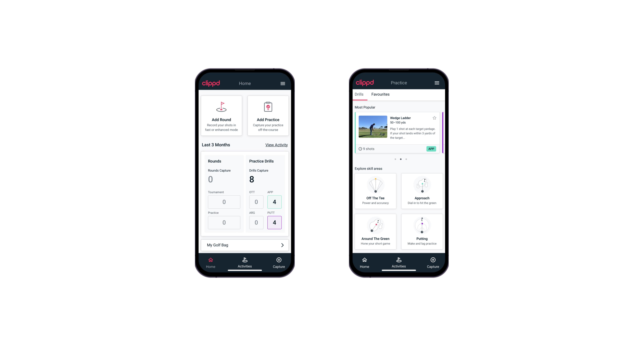Select the Drills tab on Practice screen
Screen dimensions: 644x346
click(x=359, y=94)
